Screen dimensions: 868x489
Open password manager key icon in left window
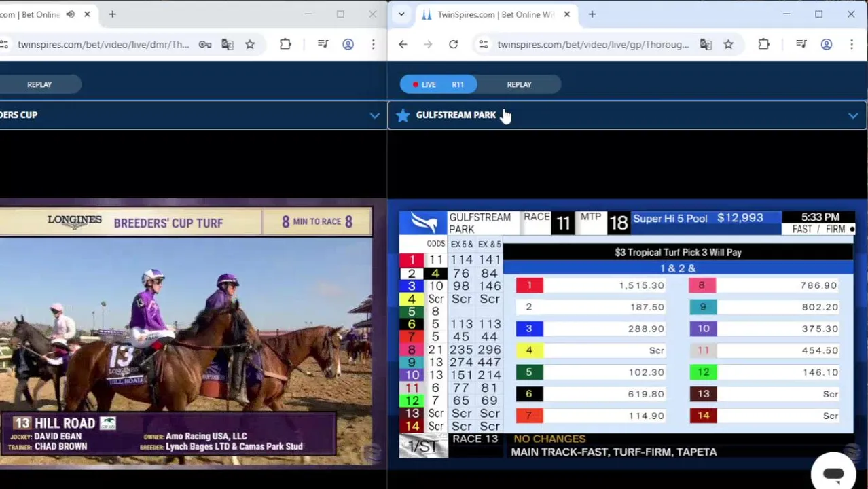click(204, 45)
